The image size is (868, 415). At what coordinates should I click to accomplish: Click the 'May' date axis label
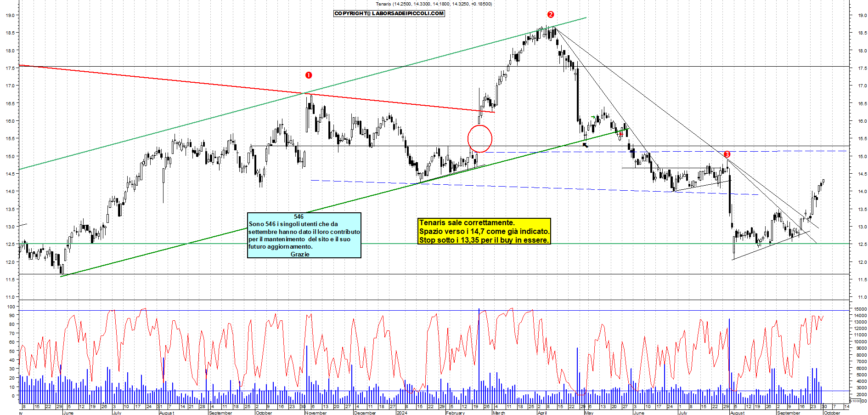589,413
